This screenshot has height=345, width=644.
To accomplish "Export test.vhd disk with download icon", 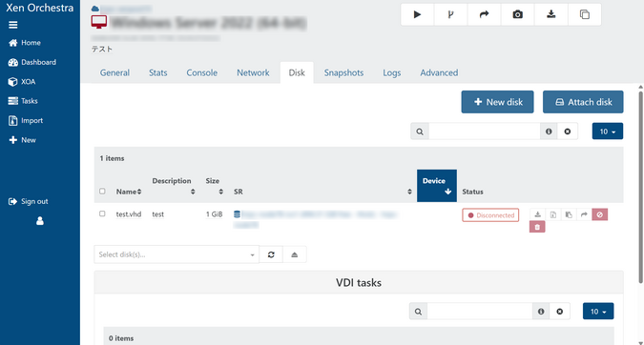I will [537, 214].
